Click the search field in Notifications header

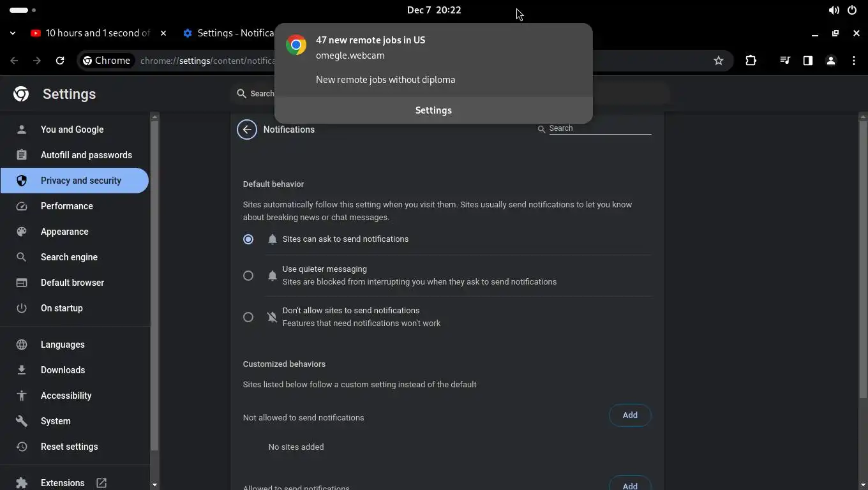[x=599, y=128]
